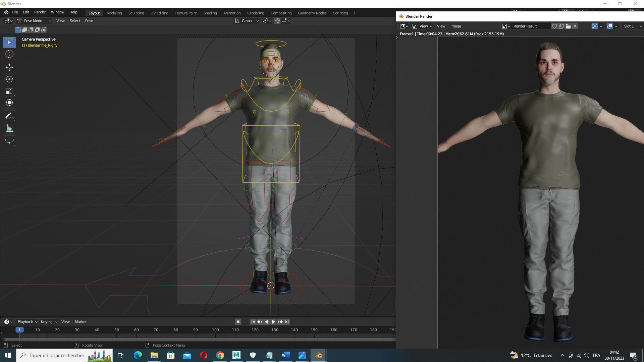Toggle fake user shield for Render Result
This screenshot has width=644, height=362.
click(555, 26)
